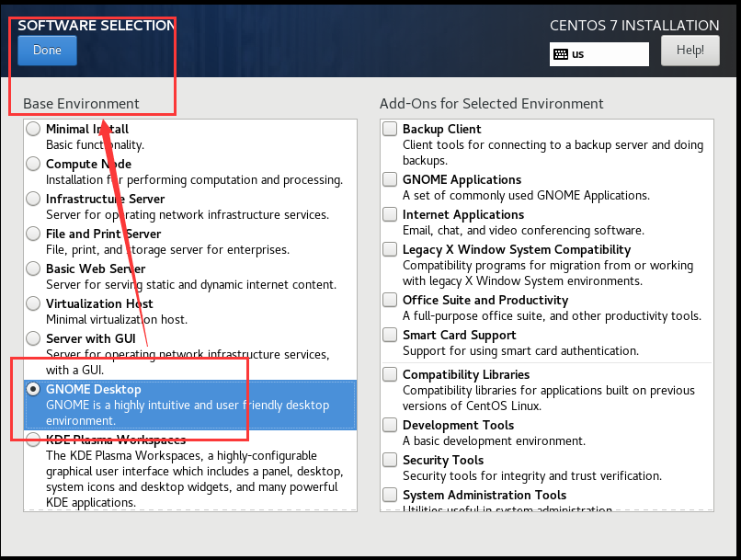
Task: Click the keyboard layout icon
Action: 560,54
